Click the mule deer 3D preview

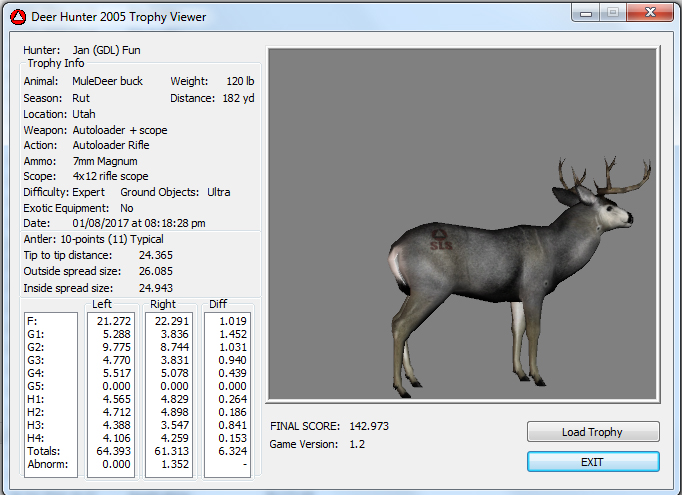[462, 225]
